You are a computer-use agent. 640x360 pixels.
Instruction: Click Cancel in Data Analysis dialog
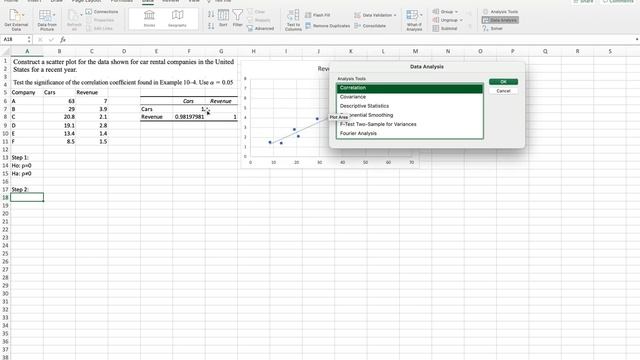(503, 91)
